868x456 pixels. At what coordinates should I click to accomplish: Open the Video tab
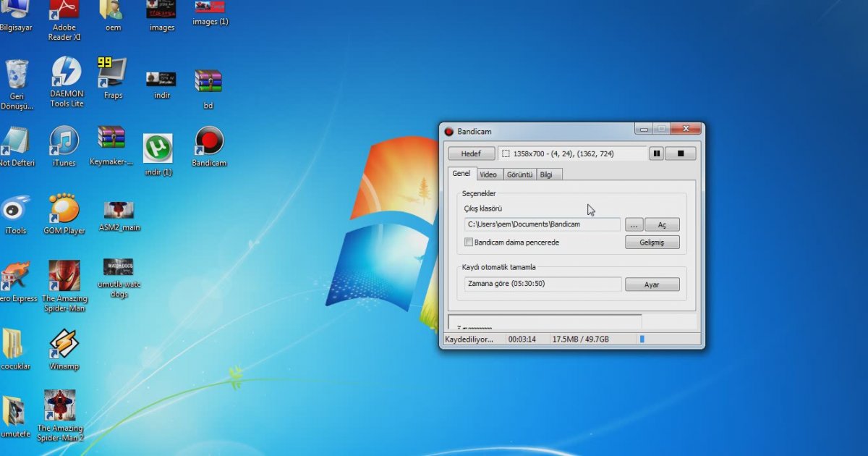pyautogui.click(x=488, y=174)
